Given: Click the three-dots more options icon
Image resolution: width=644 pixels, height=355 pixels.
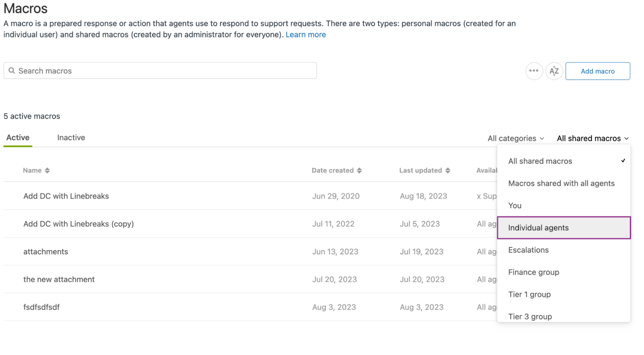Looking at the screenshot, I should pos(534,71).
